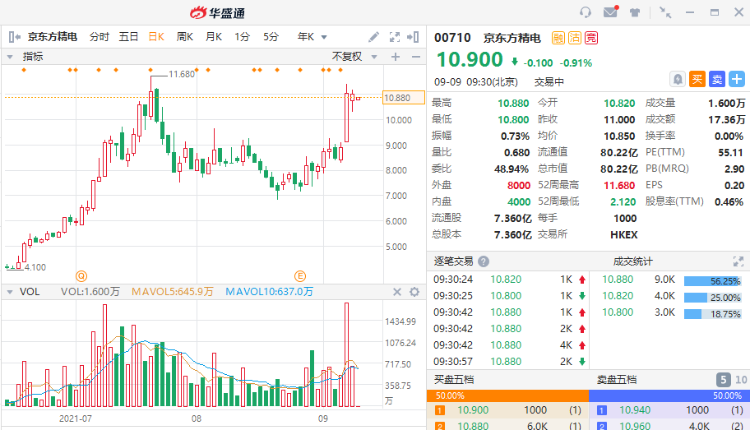The height and width of the screenshot is (430, 750).
Task: Switch to 周K chart tab
Action: [185, 37]
